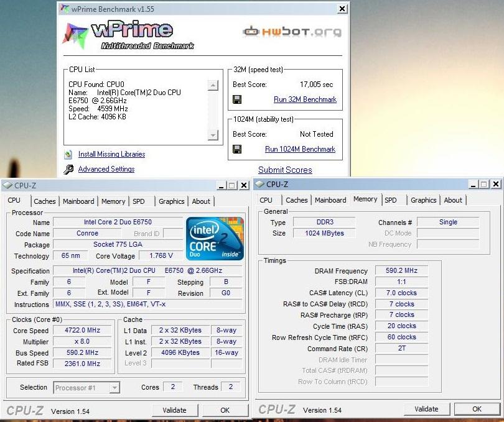504x422 pixels.
Task: Open the Graphics tab in left CPU-Z
Action: (171, 201)
